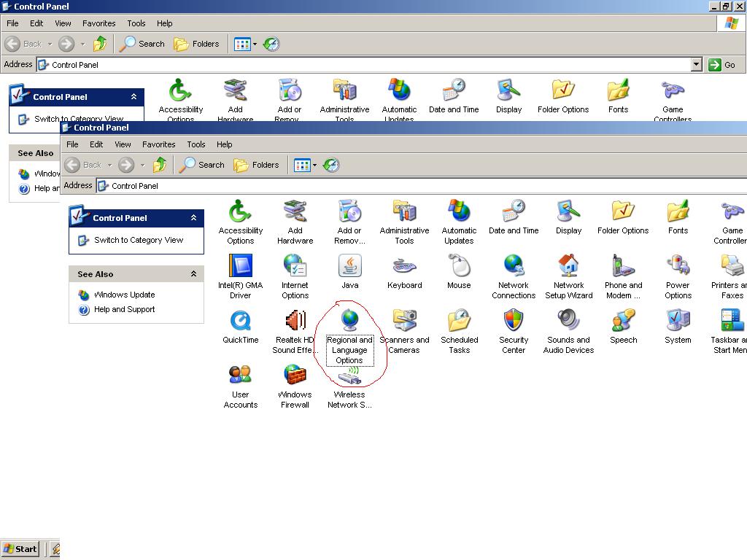747x560 pixels.
Task: Open Date and Time in front window
Action: [x=514, y=217]
